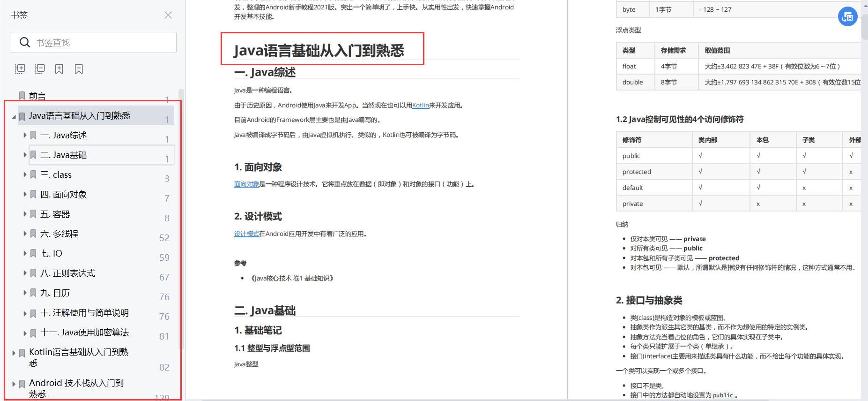Go to 三. class bookmark

[x=56, y=175]
